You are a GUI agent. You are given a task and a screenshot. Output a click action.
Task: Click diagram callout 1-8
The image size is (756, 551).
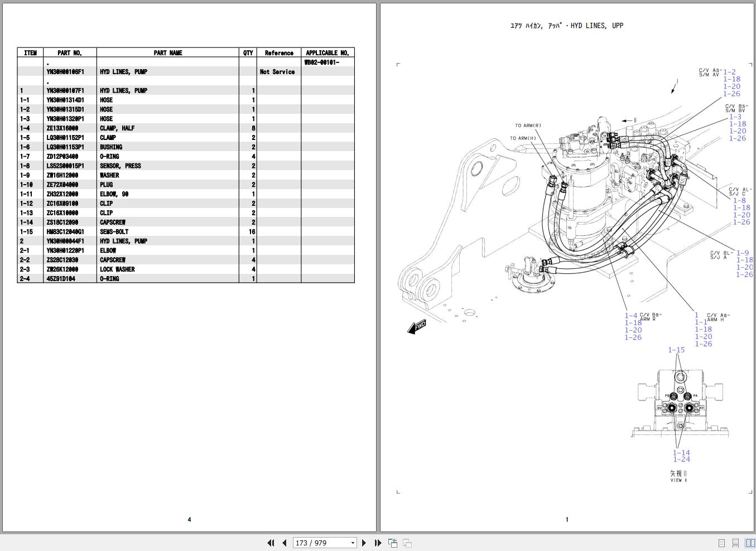pos(739,200)
